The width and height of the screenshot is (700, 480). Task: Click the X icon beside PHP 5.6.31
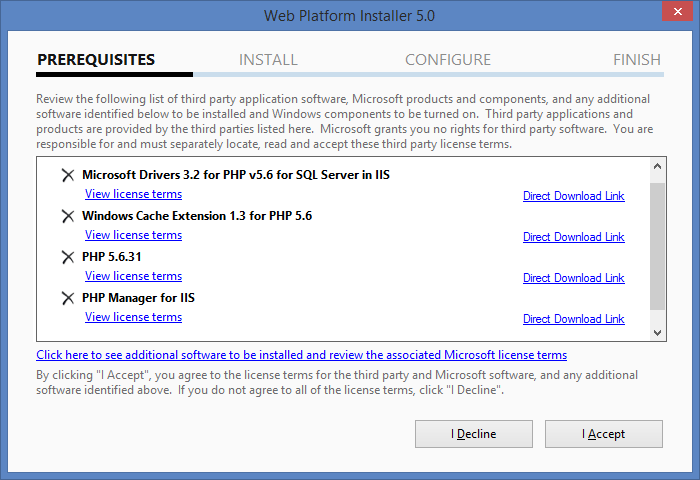(68, 257)
